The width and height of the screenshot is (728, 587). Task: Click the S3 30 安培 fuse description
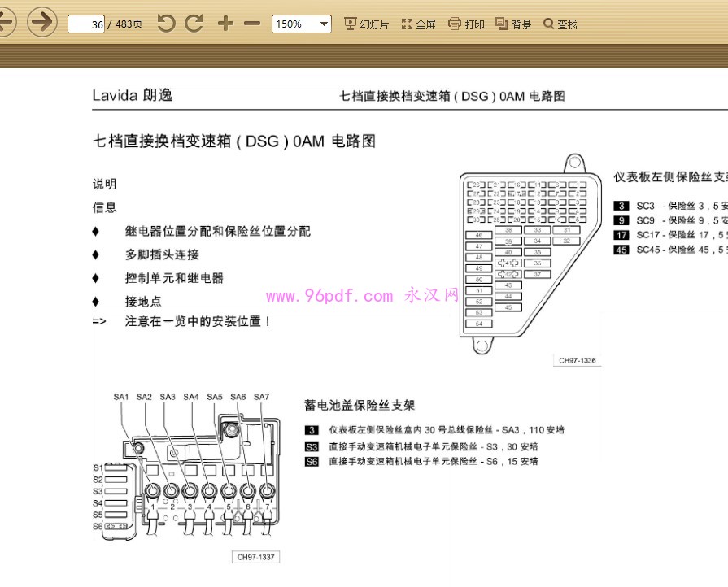click(x=421, y=447)
